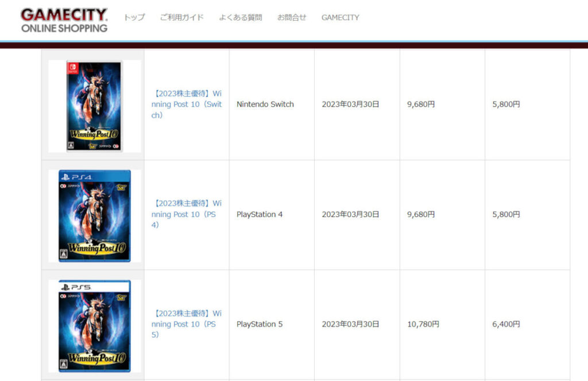Open Winning Post 10 Switch cover image
Image resolution: width=588 pixels, height=381 pixels.
coord(95,106)
